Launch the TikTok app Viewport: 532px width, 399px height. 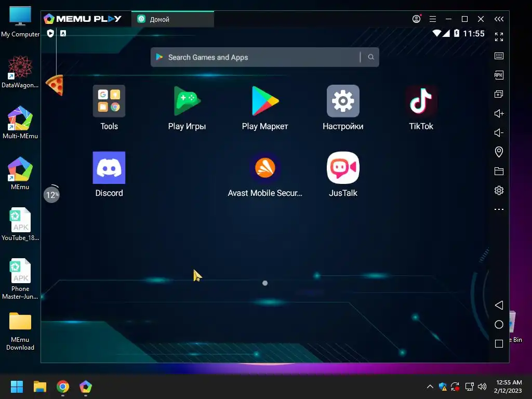click(x=421, y=108)
